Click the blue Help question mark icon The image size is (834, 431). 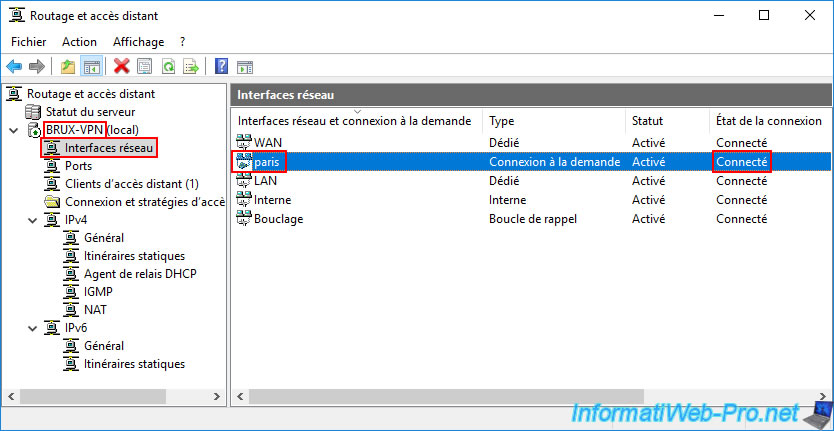pyautogui.click(x=221, y=67)
